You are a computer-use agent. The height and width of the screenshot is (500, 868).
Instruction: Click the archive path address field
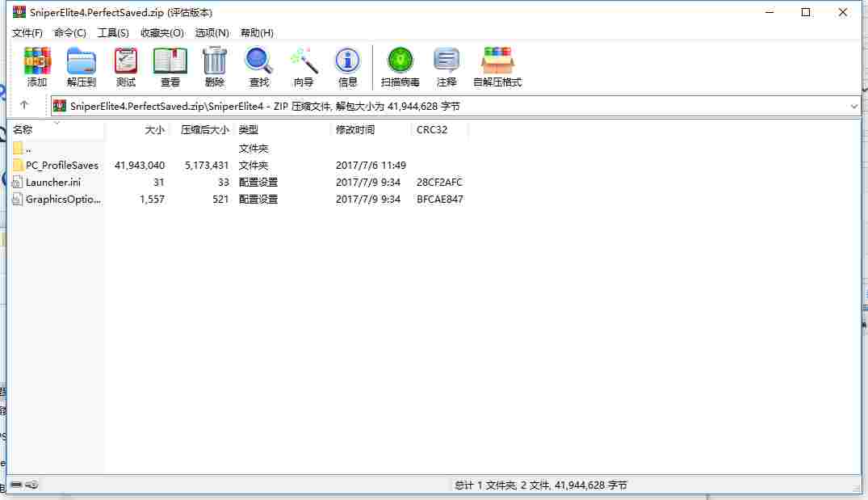point(455,107)
